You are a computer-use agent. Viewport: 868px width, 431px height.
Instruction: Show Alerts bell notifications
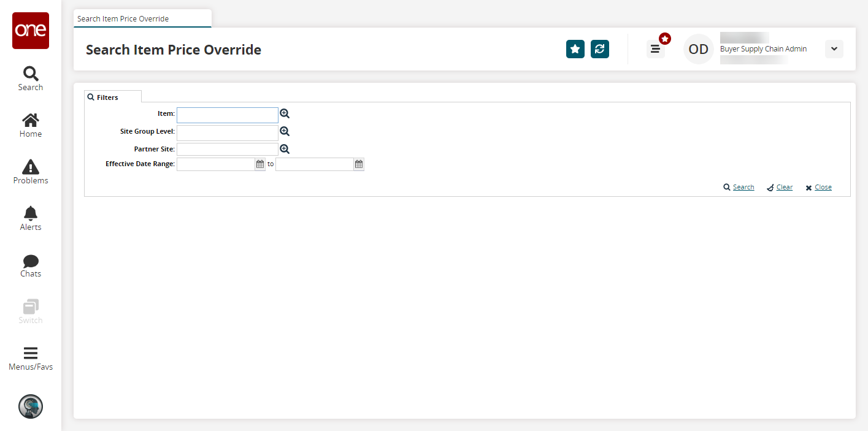(x=30, y=218)
